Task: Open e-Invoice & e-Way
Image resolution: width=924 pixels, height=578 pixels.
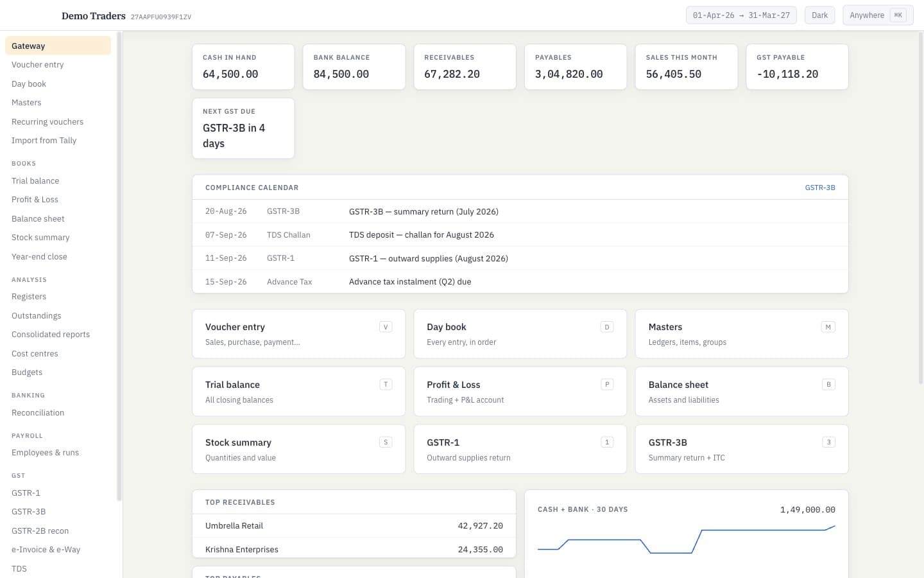Action: click(58, 550)
